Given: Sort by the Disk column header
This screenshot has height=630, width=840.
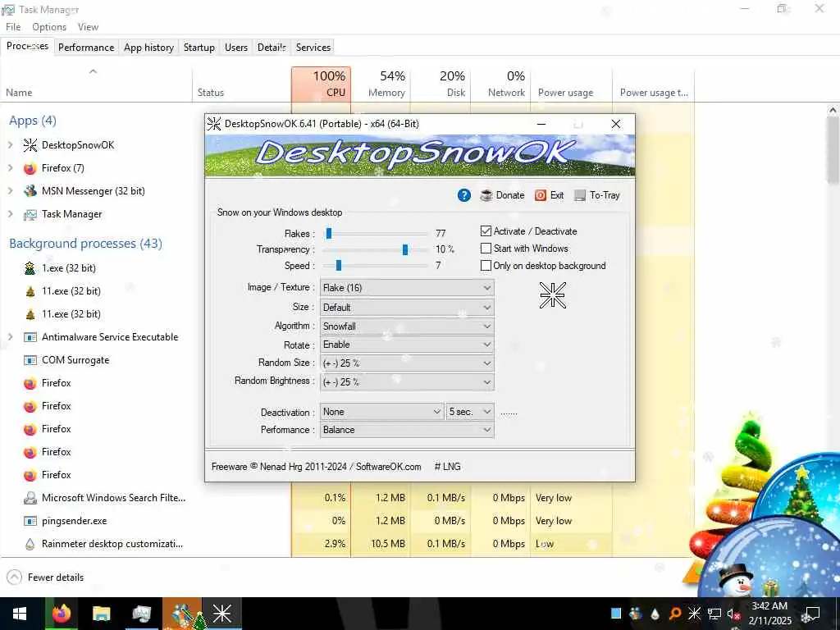Looking at the screenshot, I should coord(441,84).
